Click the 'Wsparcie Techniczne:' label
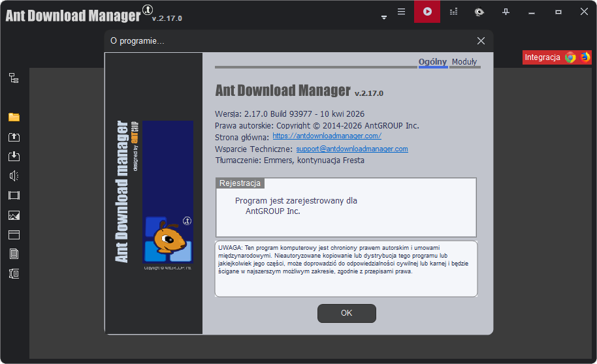 [x=253, y=149]
